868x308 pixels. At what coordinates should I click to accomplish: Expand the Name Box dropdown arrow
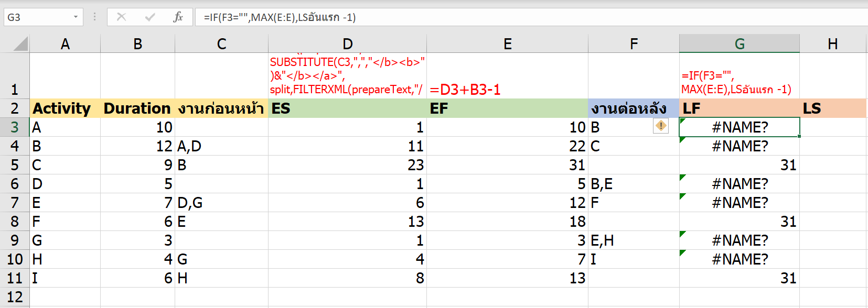pyautogui.click(x=76, y=17)
